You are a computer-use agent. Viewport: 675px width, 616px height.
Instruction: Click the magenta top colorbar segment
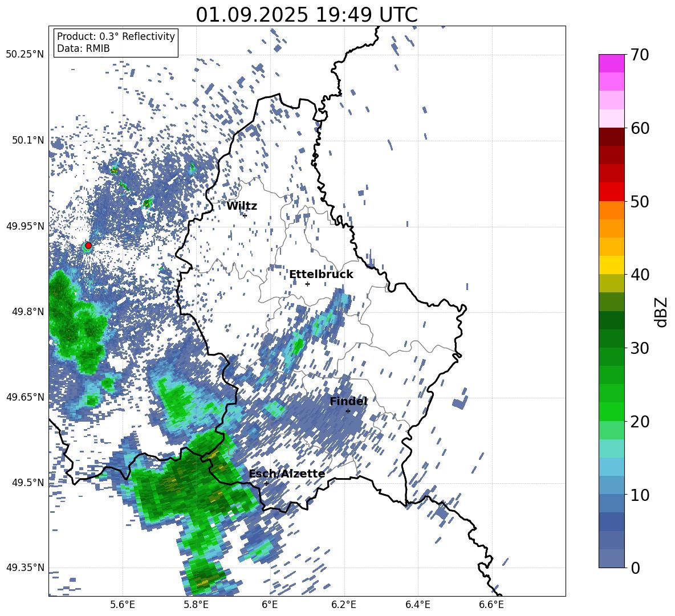coord(612,63)
